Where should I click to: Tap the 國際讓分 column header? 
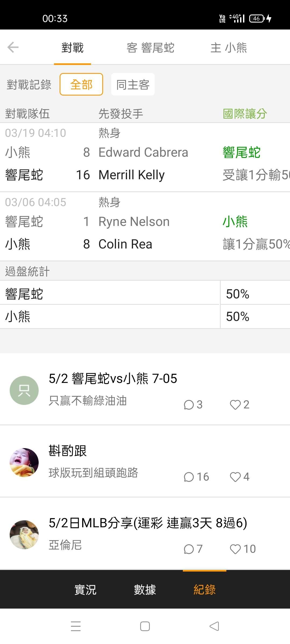(x=245, y=114)
